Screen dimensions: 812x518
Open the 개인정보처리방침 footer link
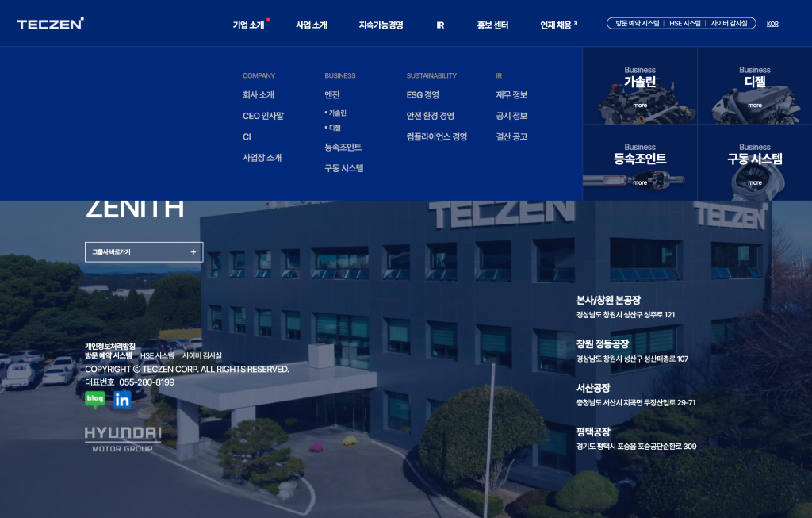click(110, 347)
